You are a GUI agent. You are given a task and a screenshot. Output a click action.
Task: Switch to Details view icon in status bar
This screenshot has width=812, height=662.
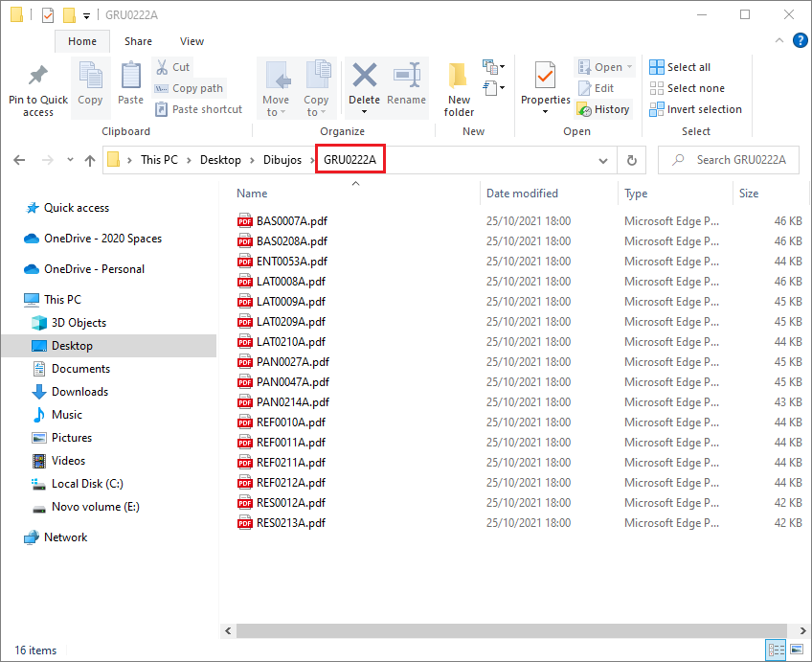point(776,650)
